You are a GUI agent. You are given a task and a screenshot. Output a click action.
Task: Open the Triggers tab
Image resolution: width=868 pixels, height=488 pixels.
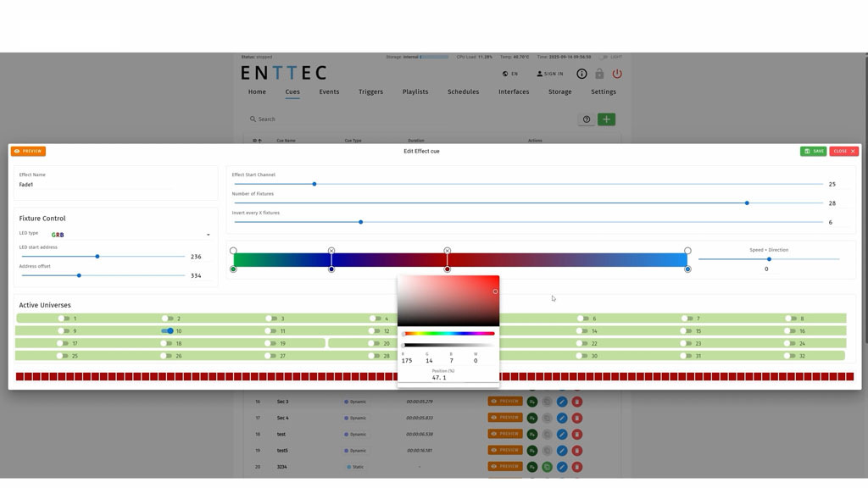click(x=370, y=91)
